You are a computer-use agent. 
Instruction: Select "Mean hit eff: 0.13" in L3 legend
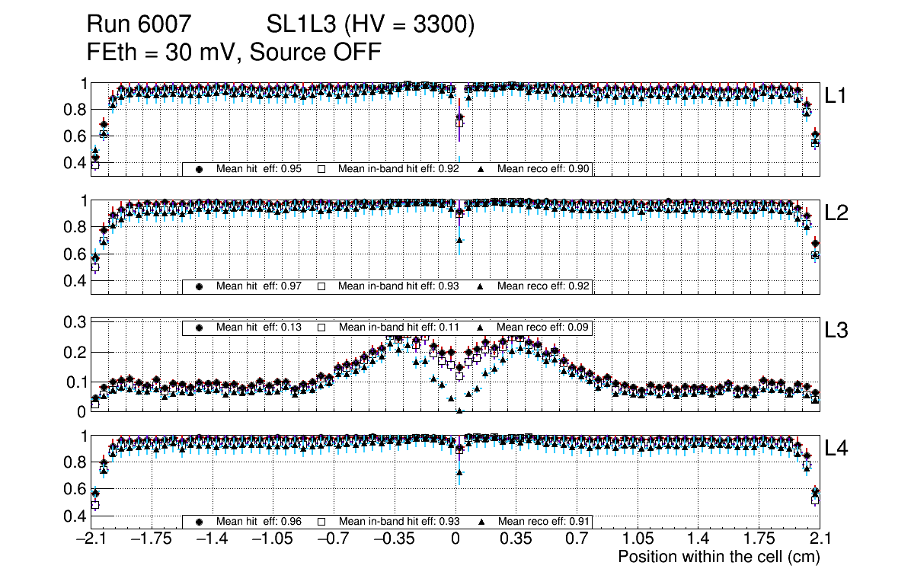[x=259, y=327]
